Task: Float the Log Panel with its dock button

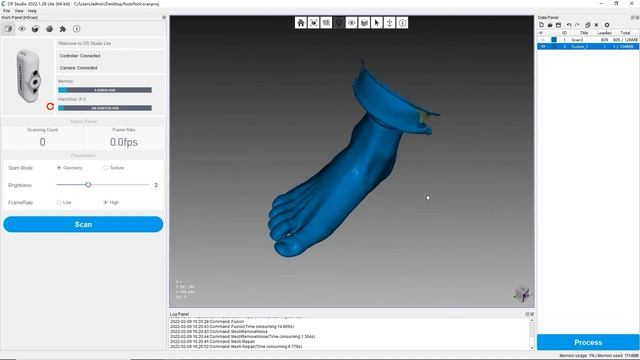Action: click(x=527, y=314)
